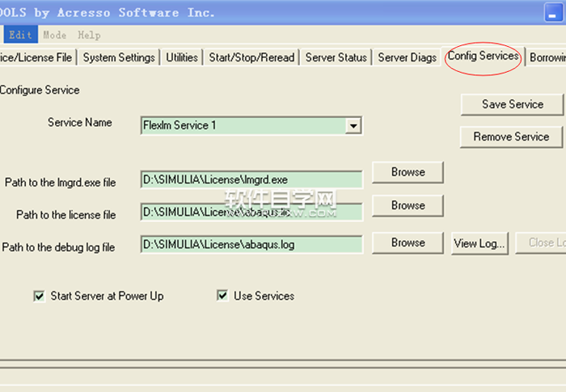566x392 pixels.
Task: Browse for the lmgrd.exe file path
Action: 408,172
